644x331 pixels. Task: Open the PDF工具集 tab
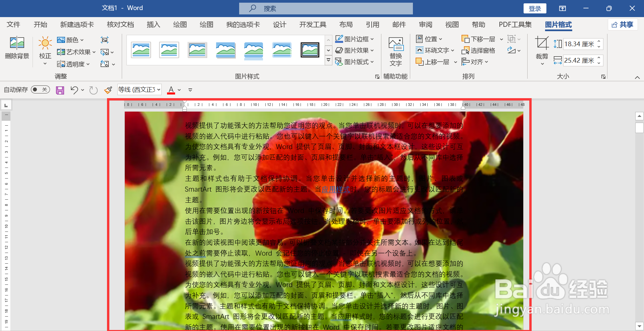pos(515,24)
